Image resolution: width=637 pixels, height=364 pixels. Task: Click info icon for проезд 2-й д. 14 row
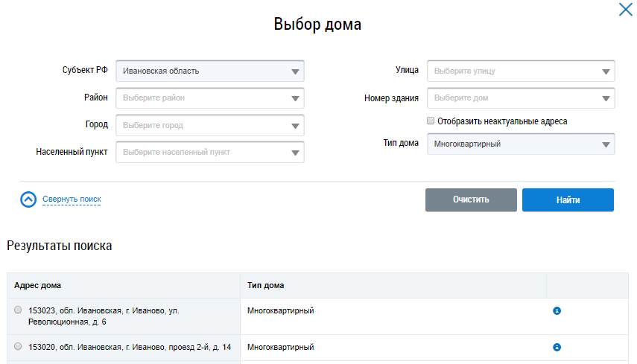[x=557, y=347]
